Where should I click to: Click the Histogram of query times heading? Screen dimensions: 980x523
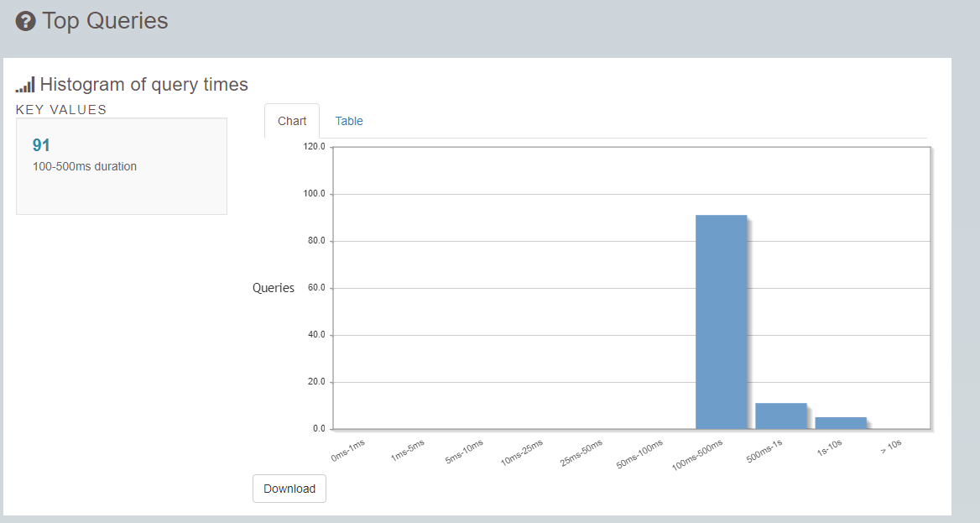click(144, 85)
